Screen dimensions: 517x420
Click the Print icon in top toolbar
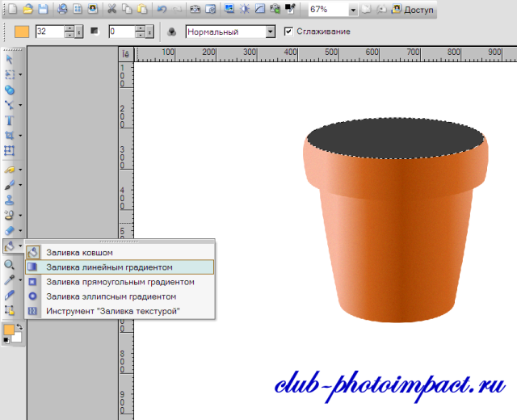62,9
